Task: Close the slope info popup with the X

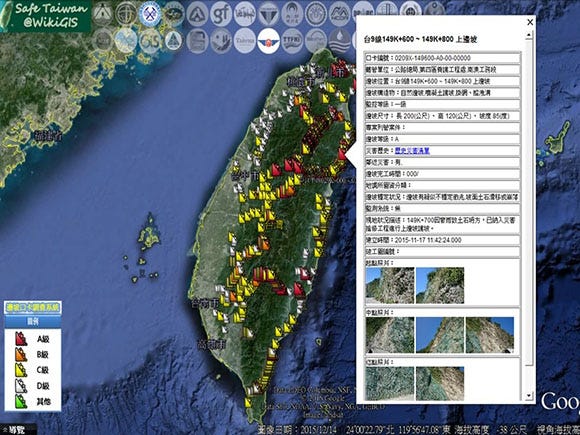Action: coord(530,22)
